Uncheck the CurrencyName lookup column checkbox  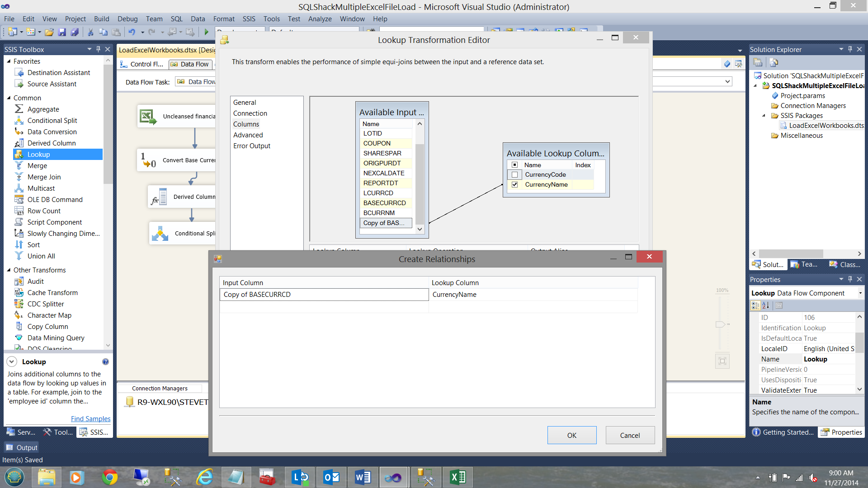pyautogui.click(x=514, y=184)
